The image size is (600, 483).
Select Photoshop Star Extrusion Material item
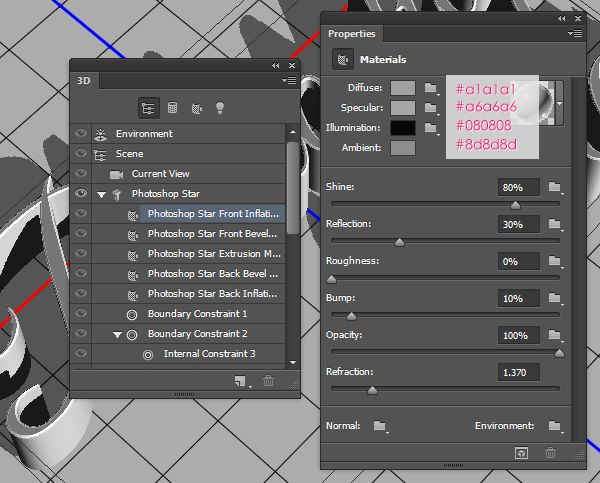[212, 254]
